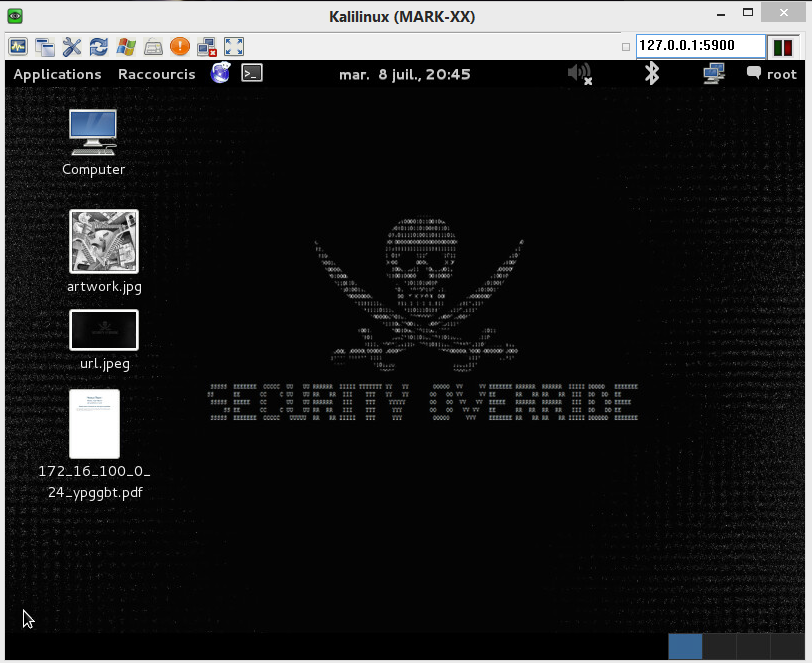Refresh the remote screen
Viewport: 812px width, 663px height.
(99, 47)
